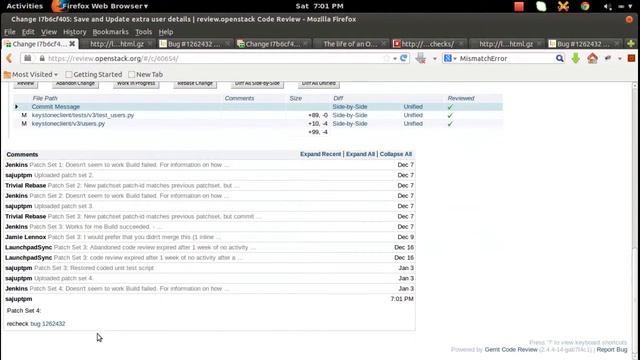640x360 pixels.
Task: Open the URL history dropdown arrow
Action: pyautogui.click(x=395, y=59)
